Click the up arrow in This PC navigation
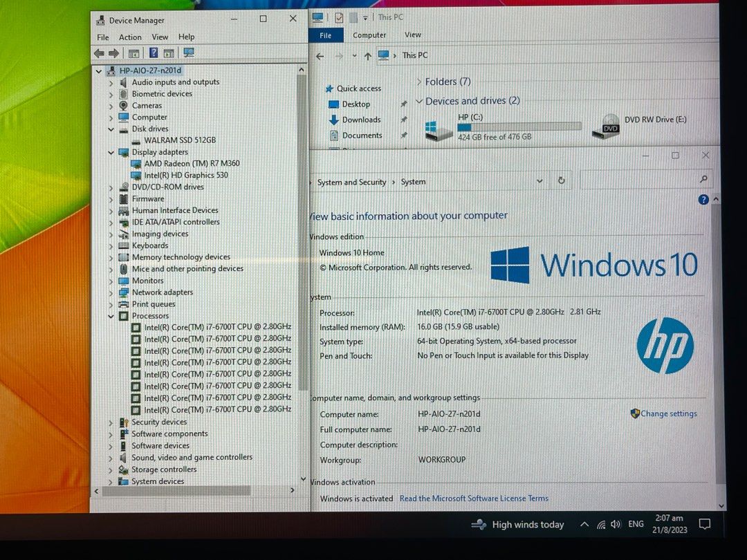Viewport: 747px width, 560px height. coord(368,56)
